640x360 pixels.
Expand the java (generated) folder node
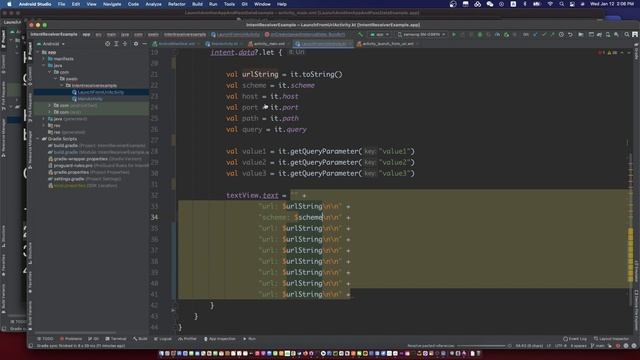pyautogui.click(x=44, y=119)
